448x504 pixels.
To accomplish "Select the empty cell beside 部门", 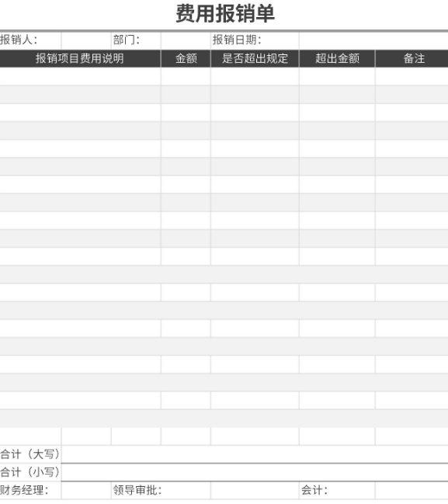I will tap(186, 40).
